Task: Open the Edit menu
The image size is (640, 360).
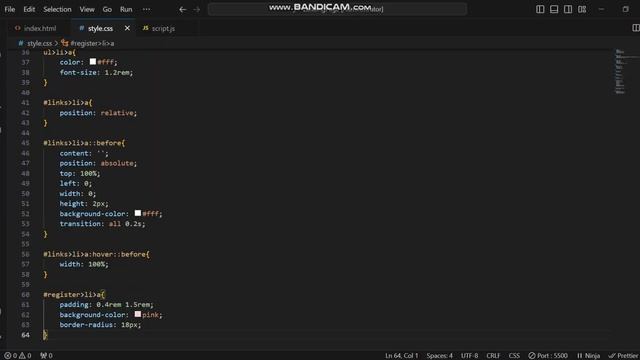Action: click(29, 9)
